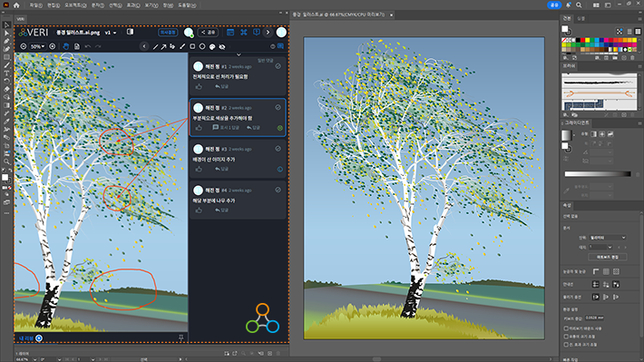Image resolution: width=644 pixels, height=362 pixels.
Task: Like comment #1 with thumbs-up icon
Action: (199, 87)
